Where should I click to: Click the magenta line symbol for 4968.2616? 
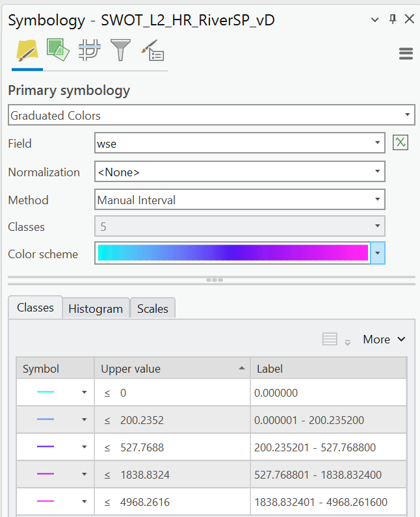(x=46, y=501)
